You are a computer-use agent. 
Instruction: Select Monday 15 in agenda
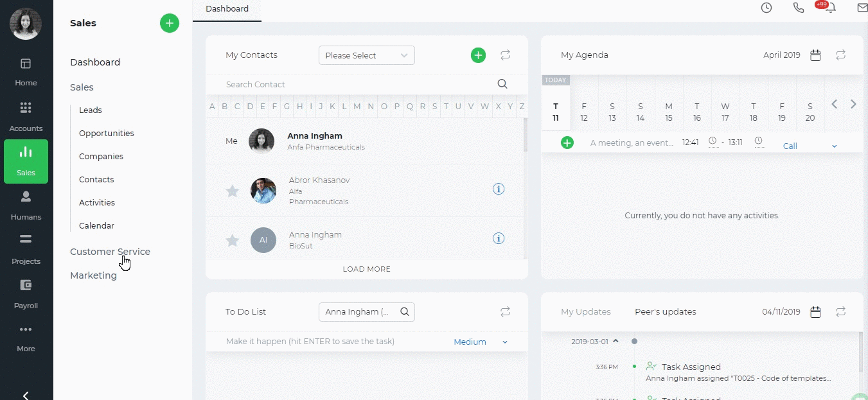[669, 112]
